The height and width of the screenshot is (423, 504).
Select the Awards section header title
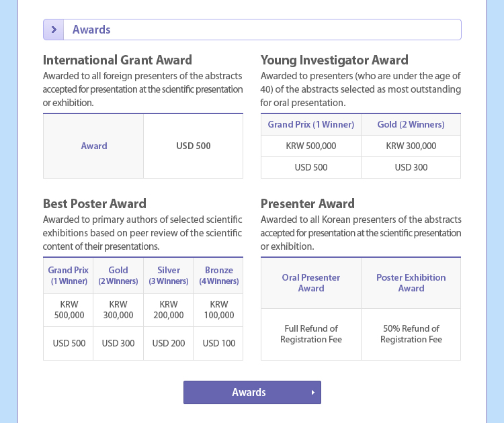pyautogui.click(x=91, y=30)
